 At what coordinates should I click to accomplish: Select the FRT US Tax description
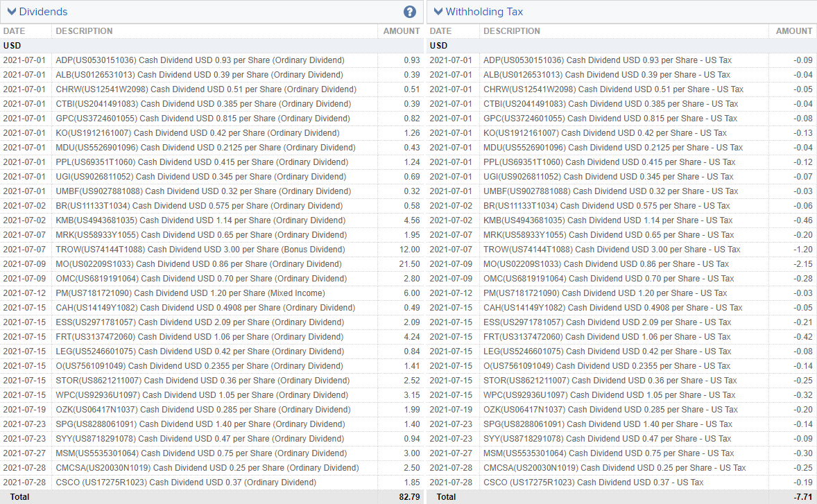point(607,338)
